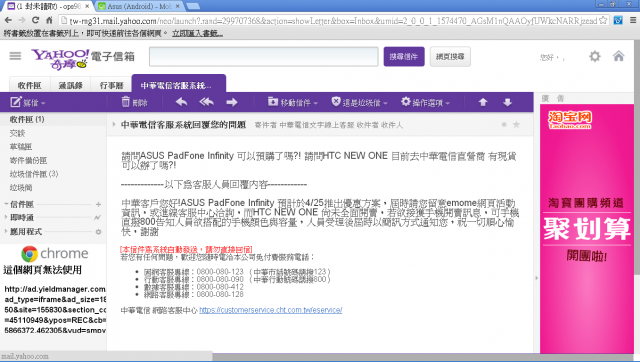Click the browser home icon

(x=49, y=20)
